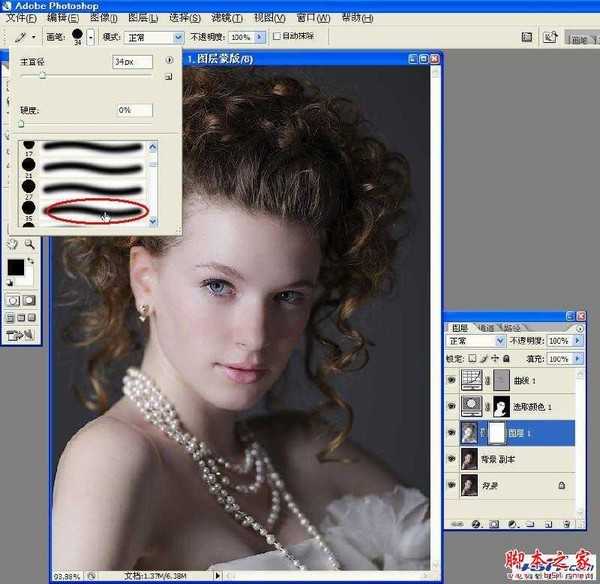This screenshot has width=600, height=584.
Task: Create a new layer from Layers panel
Action: (549, 523)
